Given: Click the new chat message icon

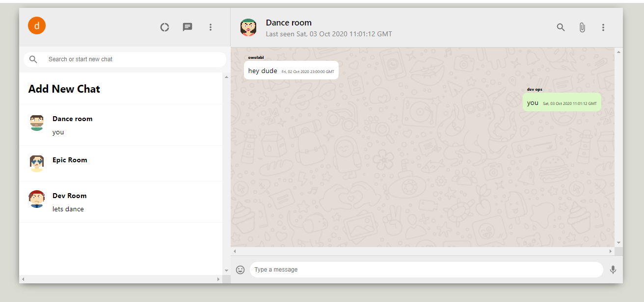Looking at the screenshot, I should 188,27.
